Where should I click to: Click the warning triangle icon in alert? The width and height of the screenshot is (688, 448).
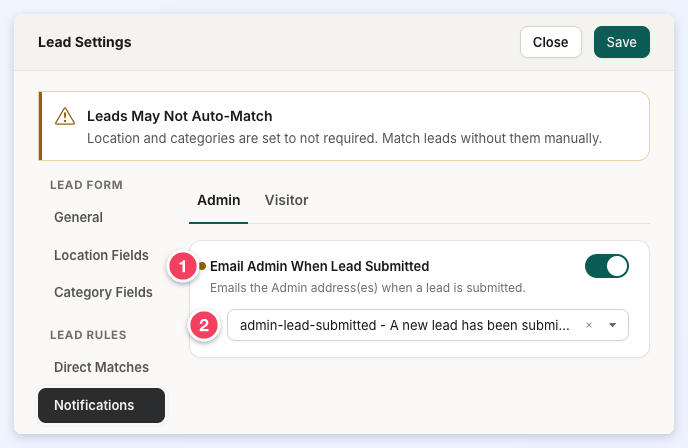tap(65, 116)
